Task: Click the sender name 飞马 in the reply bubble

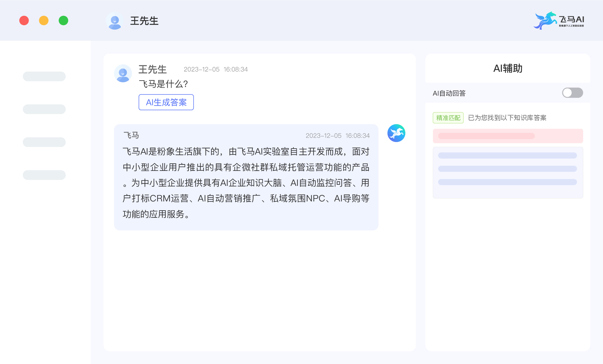Action: tap(131, 135)
